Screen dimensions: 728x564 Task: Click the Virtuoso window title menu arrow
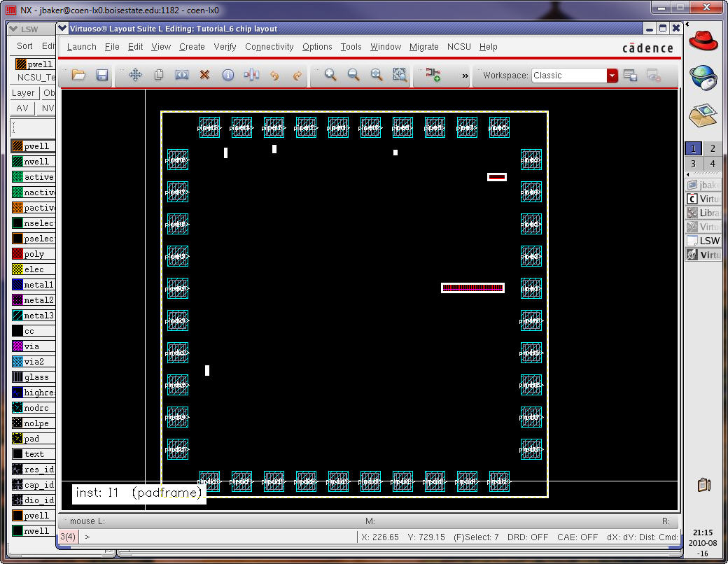pyautogui.click(x=63, y=28)
